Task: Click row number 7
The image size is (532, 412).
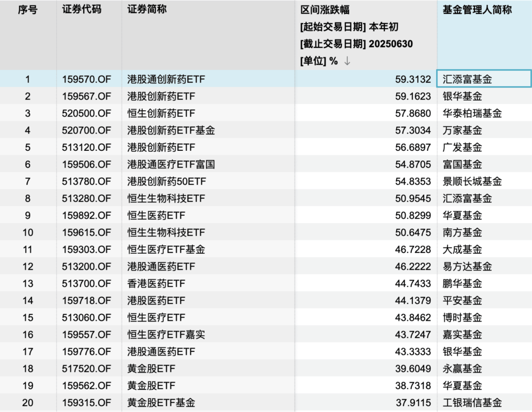Action: (x=28, y=181)
